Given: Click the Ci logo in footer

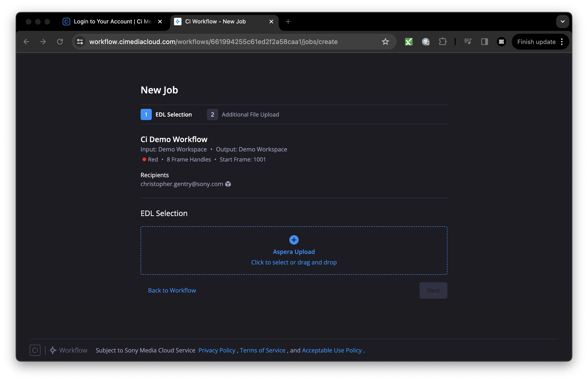Looking at the screenshot, I should pyautogui.click(x=35, y=350).
